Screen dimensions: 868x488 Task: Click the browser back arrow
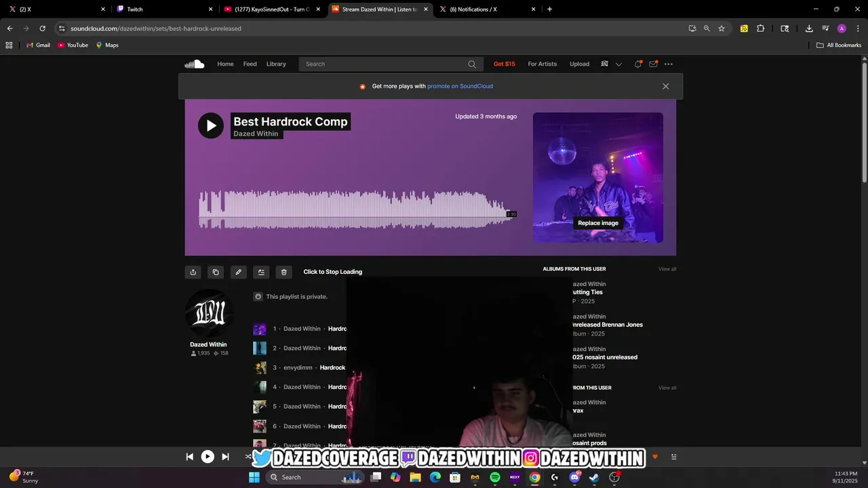pyautogui.click(x=9, y=28)
